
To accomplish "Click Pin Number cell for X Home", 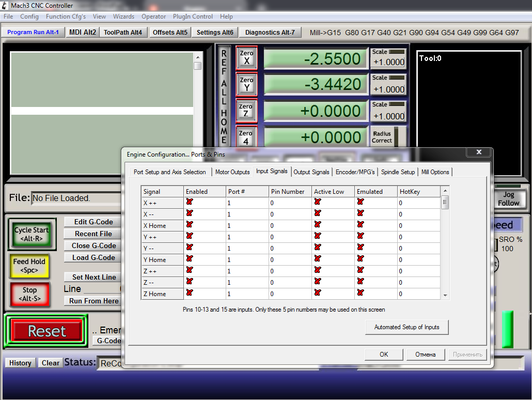I will (290, 225).
